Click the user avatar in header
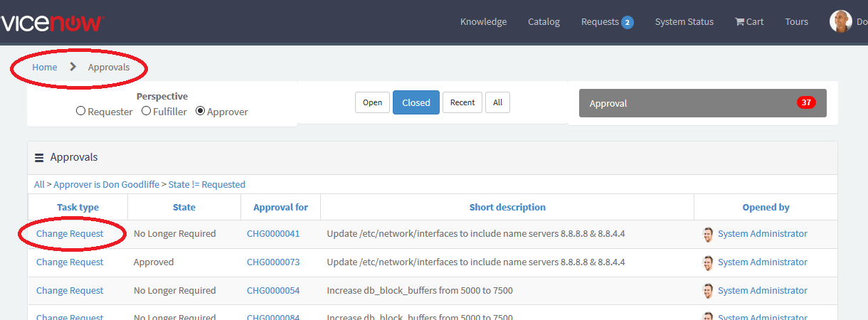This screenshot has height=320, width=868. 840,21
